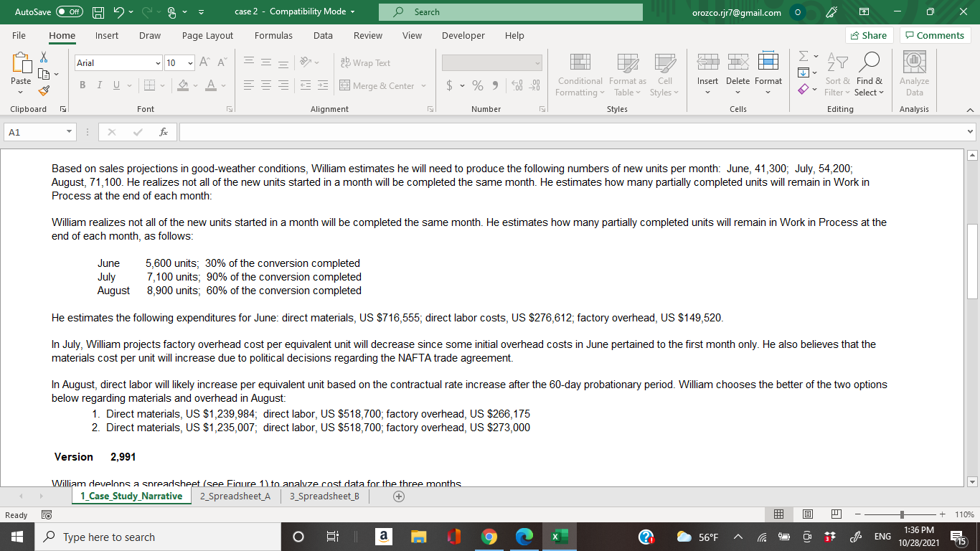This screenshot has width=980, height=551.
Task: Open the 2_Spreadsheet_A sheet tab
Action: click(x=235, y=495)
